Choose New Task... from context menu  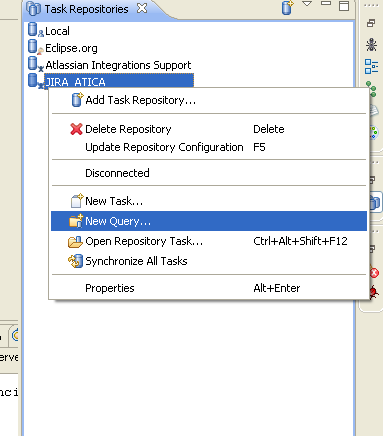[209, 201]
